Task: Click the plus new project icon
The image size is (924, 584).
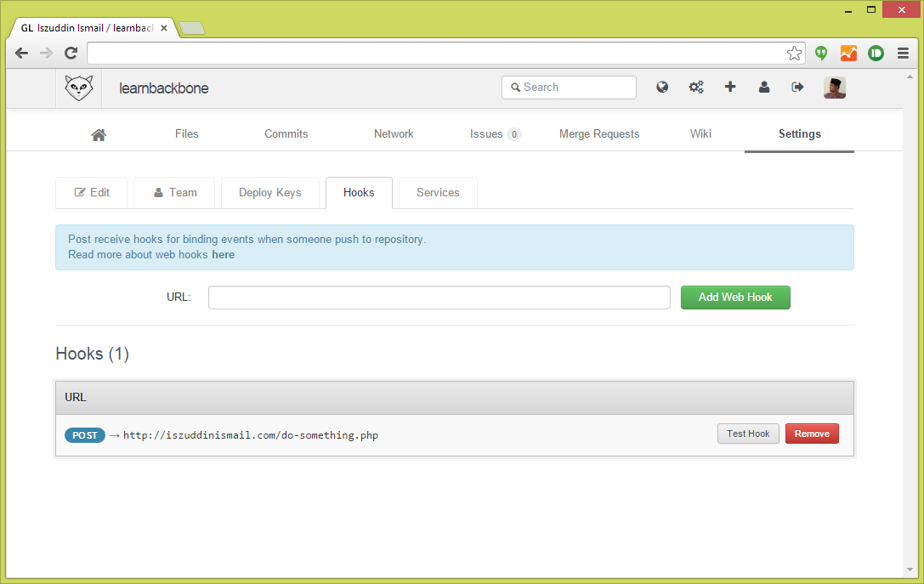Action: coord(730,87)
